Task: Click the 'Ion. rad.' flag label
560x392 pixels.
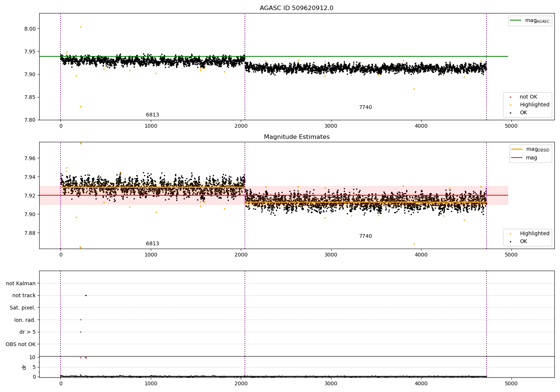Action: (x=25, y=320)
